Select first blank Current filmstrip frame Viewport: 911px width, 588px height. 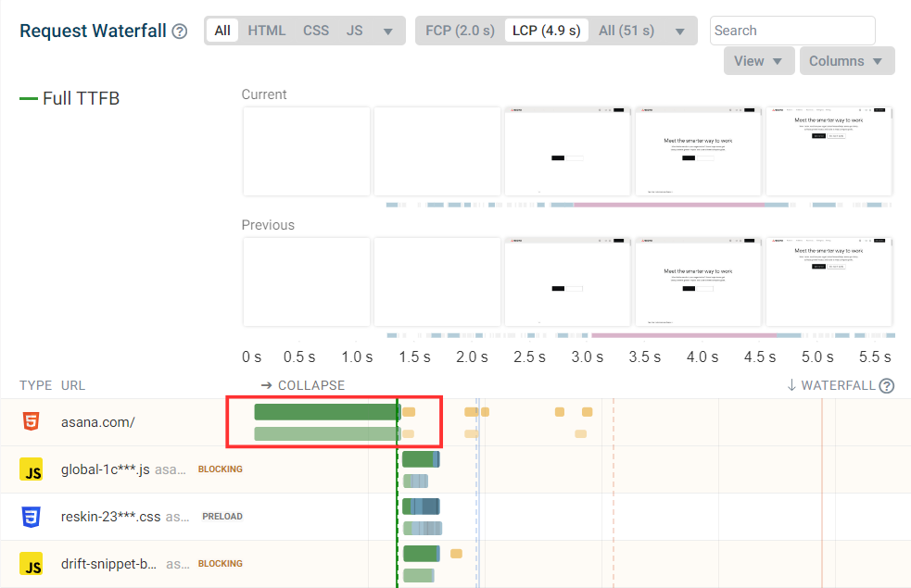click(306, 151)
